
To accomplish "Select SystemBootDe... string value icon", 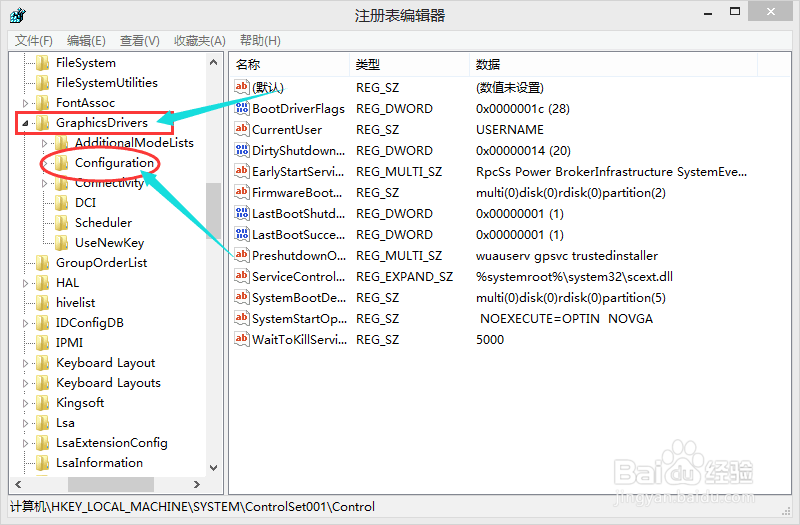I will click(242, 297).
